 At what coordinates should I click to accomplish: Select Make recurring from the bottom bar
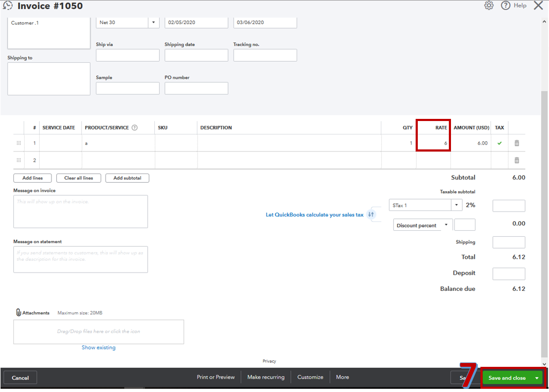tap(266, 377)
